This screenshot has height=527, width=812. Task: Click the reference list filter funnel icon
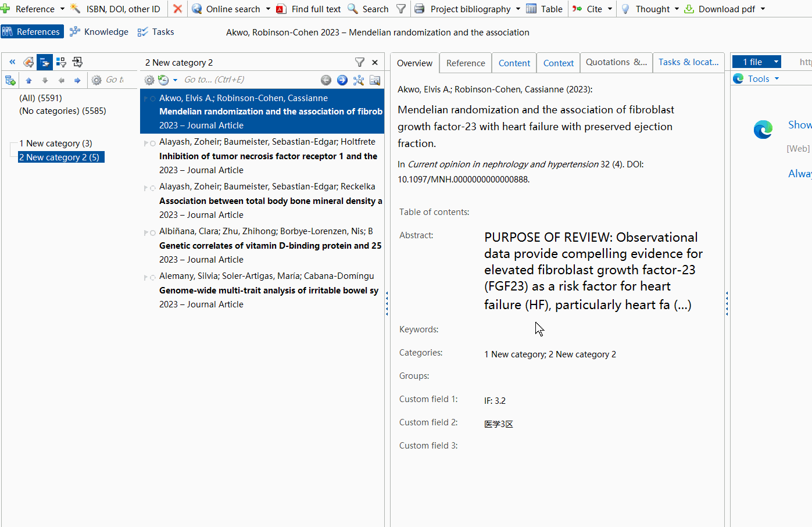(360, 62)
